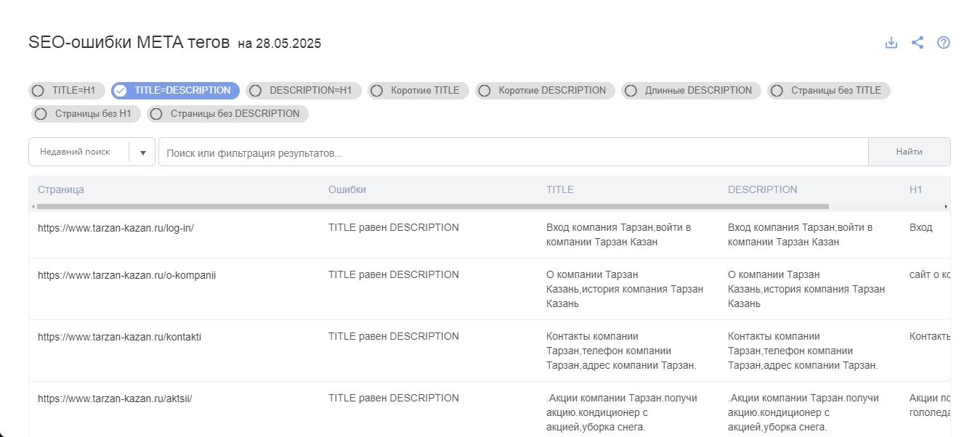This screenshot has height=437, width=980.
Task: Select the Страницы без TITLE filter
Action: tap(829, 91)
